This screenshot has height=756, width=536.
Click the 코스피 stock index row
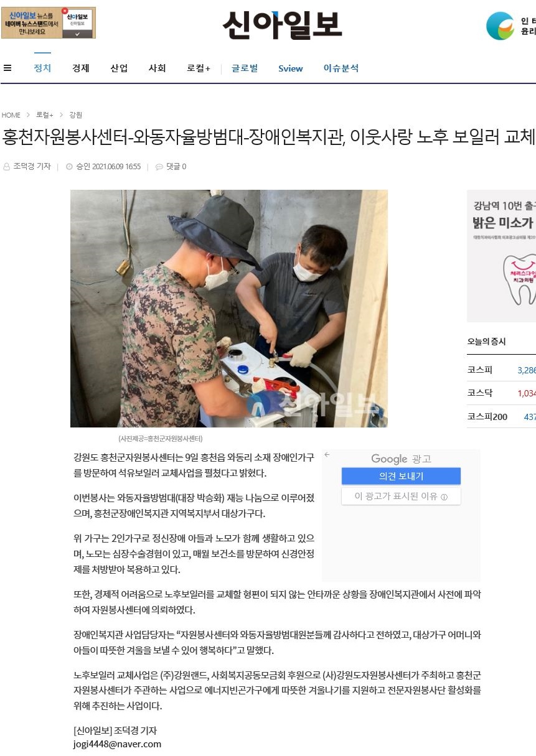tap(501, 370)
